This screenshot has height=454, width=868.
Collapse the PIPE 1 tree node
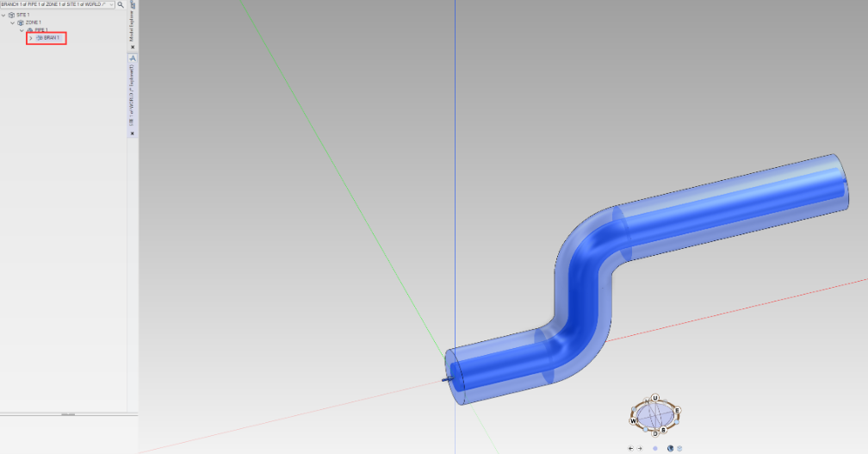click(22, 30)
